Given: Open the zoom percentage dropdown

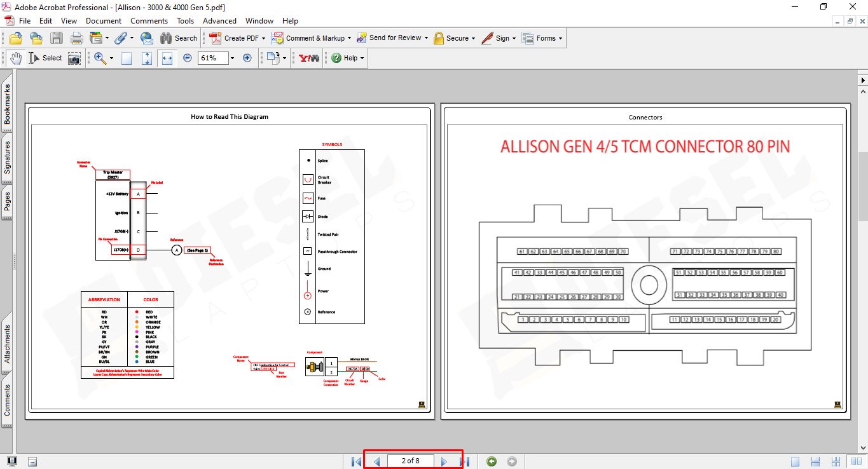Looking at the screenshot, I should coord(232,58).
